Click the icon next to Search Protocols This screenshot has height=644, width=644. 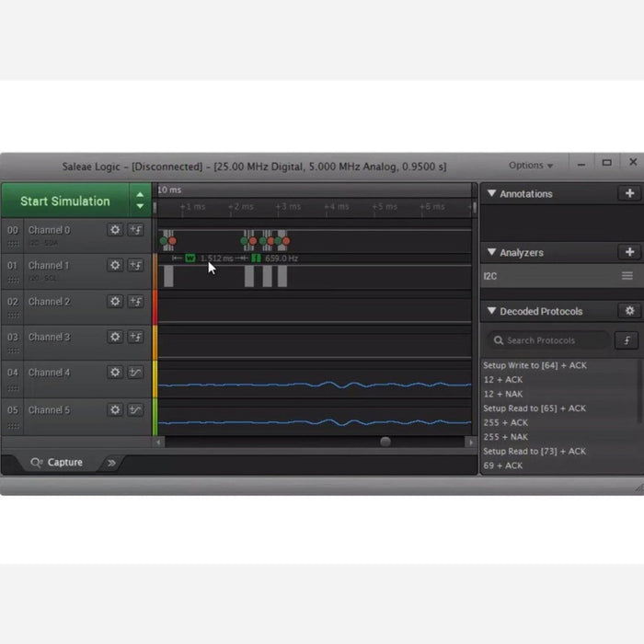pyautogui.click(x=627, y=340)
